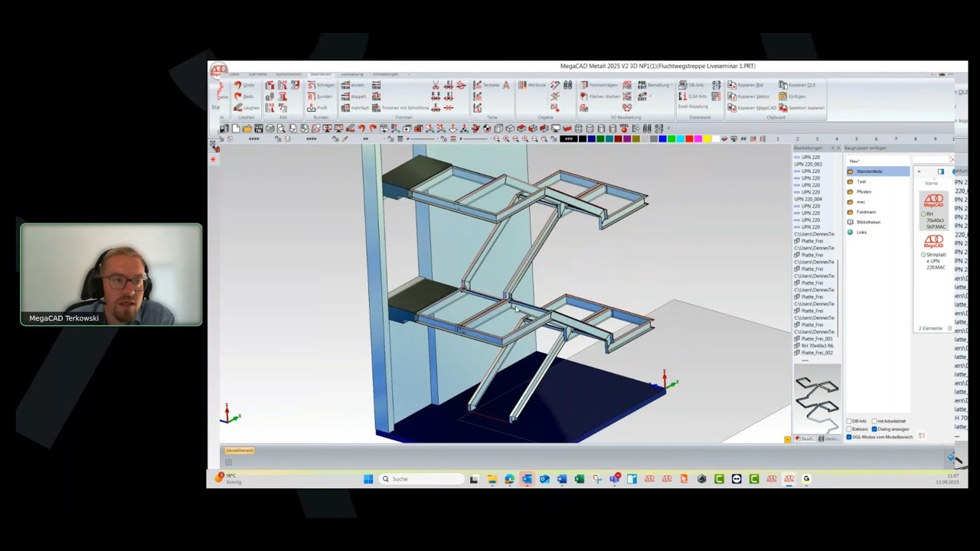Select the Standardteile folder
980x551 pixels.
click(x=877, y=171)
